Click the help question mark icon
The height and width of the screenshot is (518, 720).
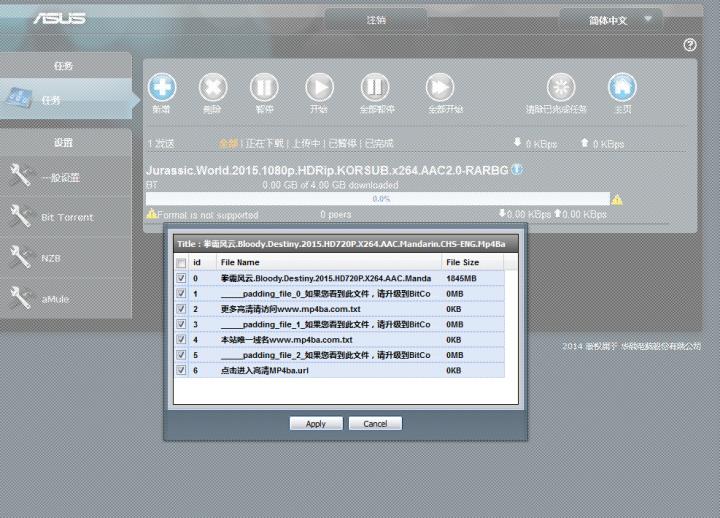click(x=689, y=45)
